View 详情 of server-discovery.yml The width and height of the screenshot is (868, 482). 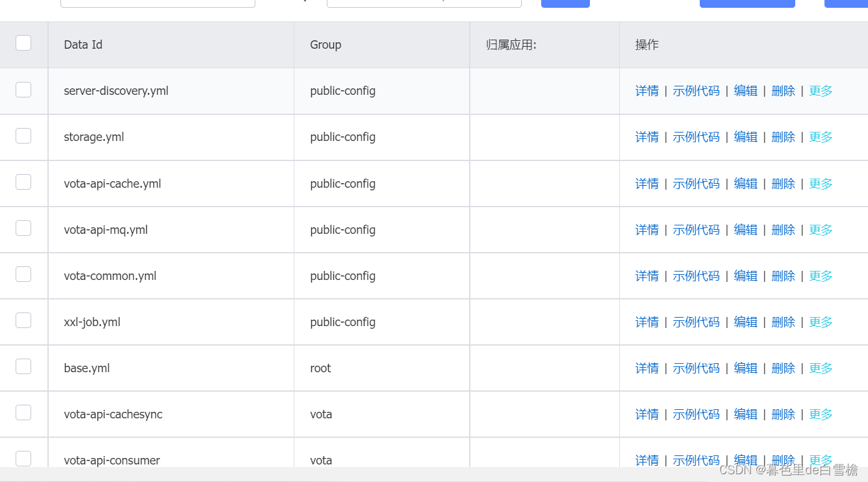(647, 91)
